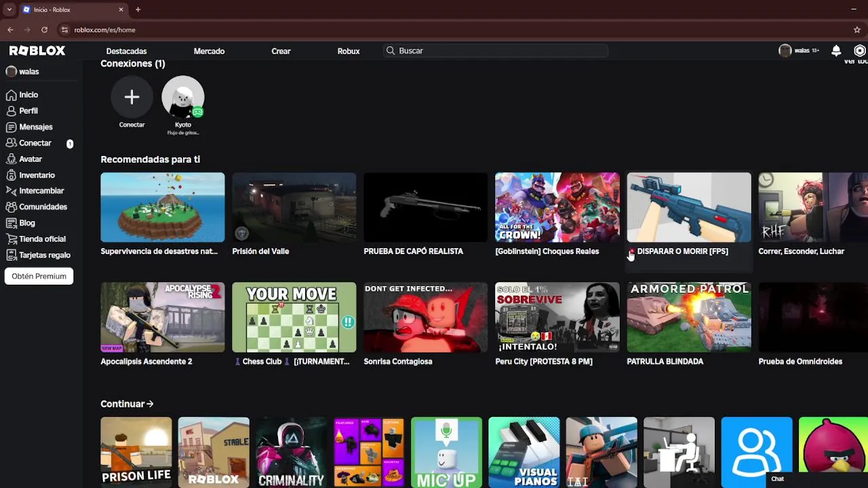Click the Tarjetas regalo sidebar icon
Viewport: 868px width, 488px height.
click(x=11, y=255)
